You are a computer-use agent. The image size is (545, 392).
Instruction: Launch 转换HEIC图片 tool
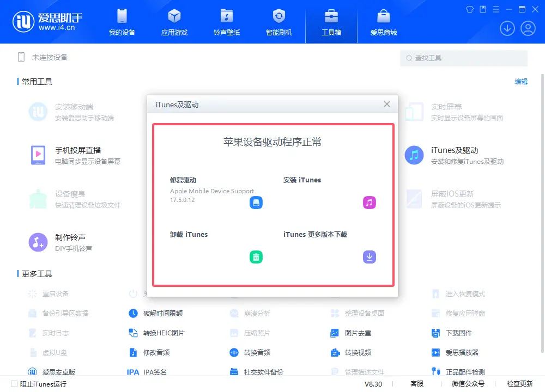tap(157, 333)
